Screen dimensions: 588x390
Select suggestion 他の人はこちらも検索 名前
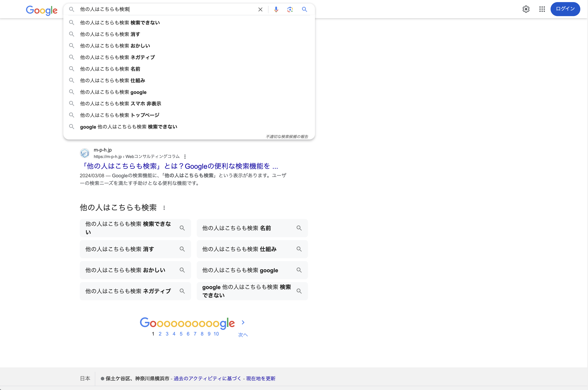[189, 69]
